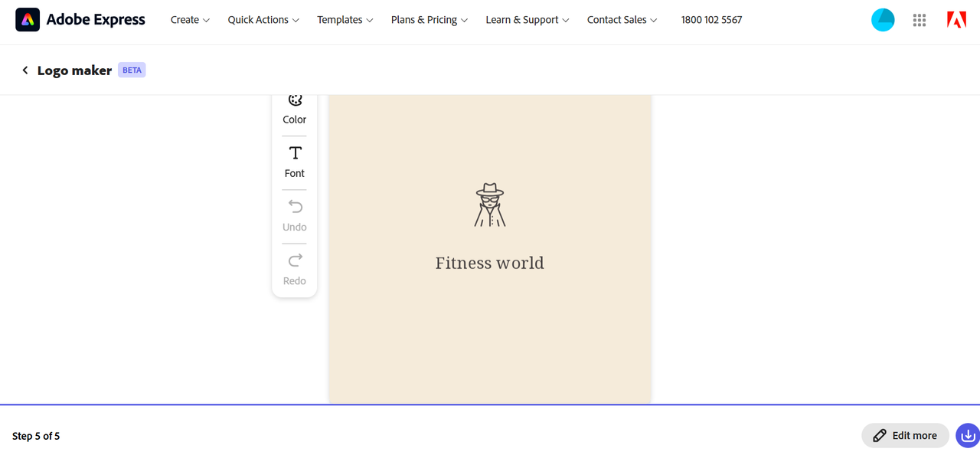Screen dimensions: 980x465
Task: Select the detective icon in logo preview
Action: pyautogui.click(x=490, y=205)
